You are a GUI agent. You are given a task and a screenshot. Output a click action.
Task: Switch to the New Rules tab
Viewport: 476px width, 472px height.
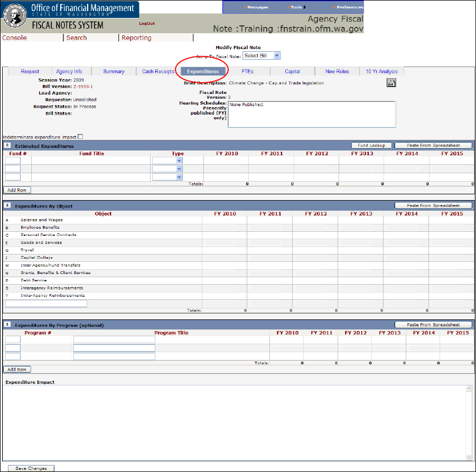coord(337,71)
